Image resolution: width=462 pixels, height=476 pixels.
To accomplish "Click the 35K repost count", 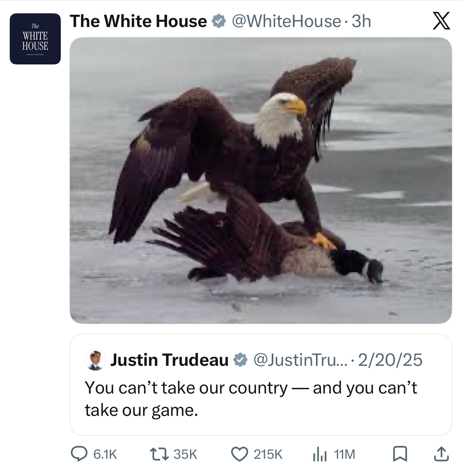I will click(x=185, y=454).
